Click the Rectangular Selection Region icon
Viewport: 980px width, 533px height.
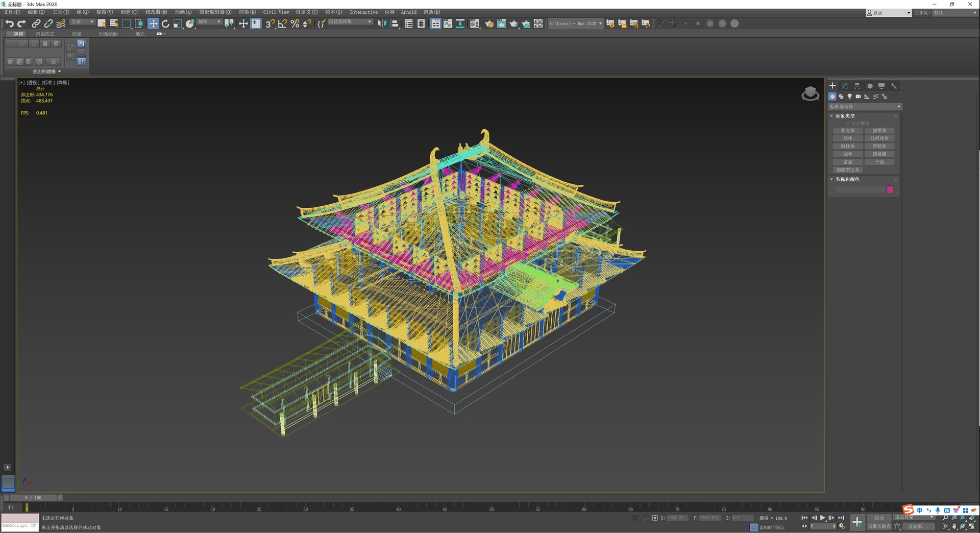[x=127, y=23]
